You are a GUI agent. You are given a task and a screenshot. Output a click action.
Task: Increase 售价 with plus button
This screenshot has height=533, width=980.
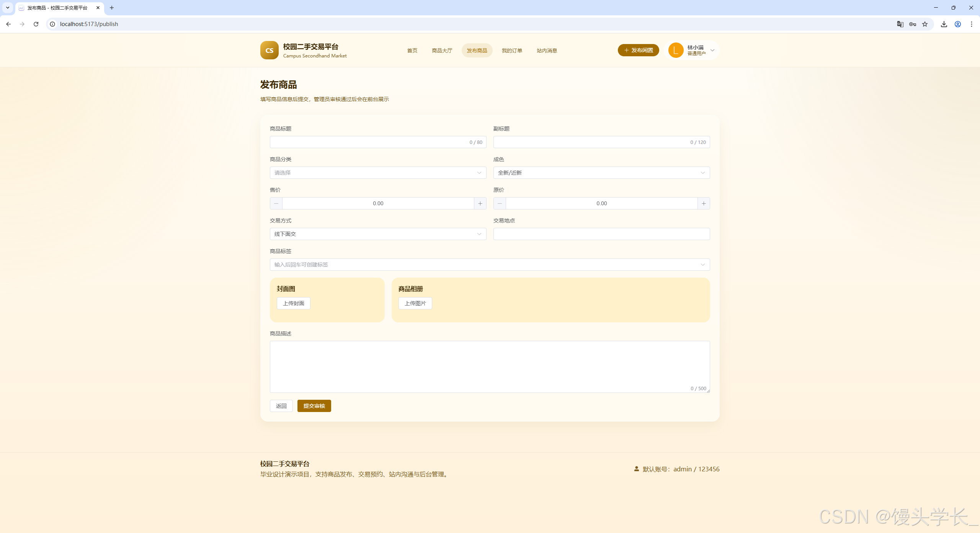[x=480, y=203]
